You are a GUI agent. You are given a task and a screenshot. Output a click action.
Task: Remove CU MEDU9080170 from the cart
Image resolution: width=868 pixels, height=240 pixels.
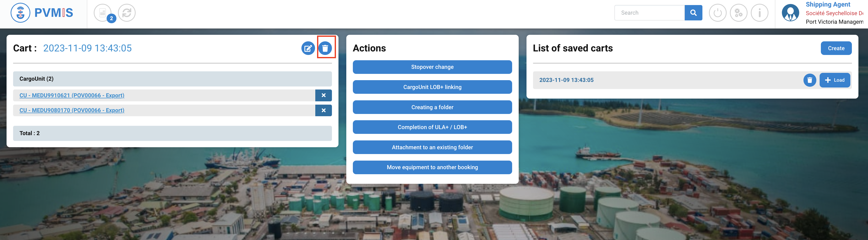(x=323, y=110)
